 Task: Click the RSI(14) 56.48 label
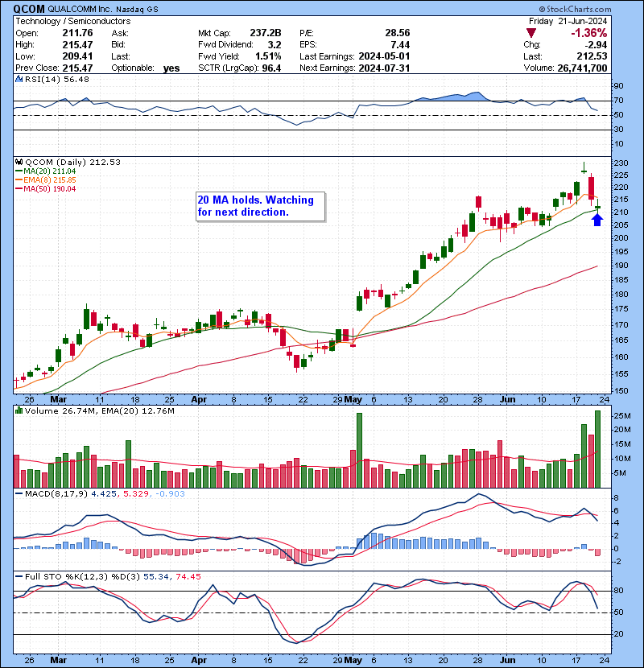click(x=57, y=79)
